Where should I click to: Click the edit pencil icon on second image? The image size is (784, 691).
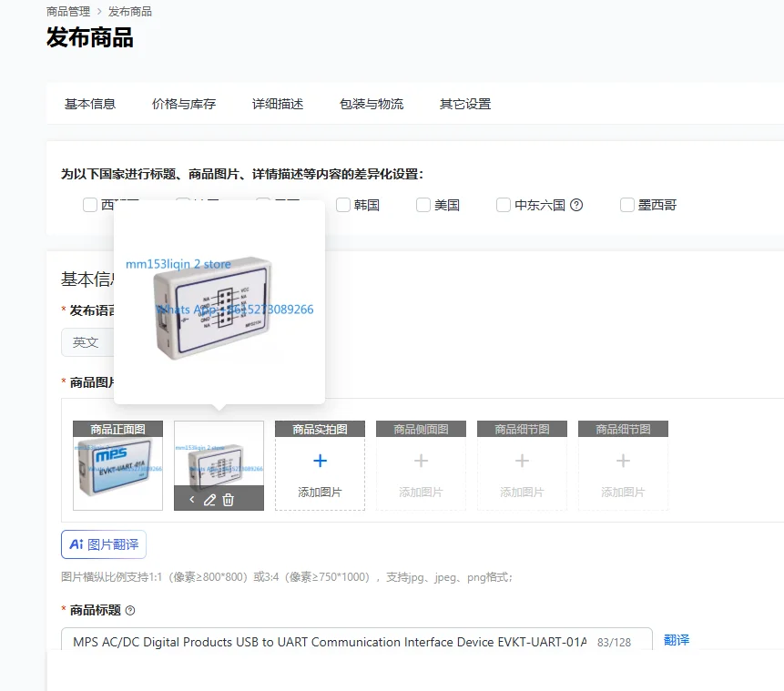209,500
